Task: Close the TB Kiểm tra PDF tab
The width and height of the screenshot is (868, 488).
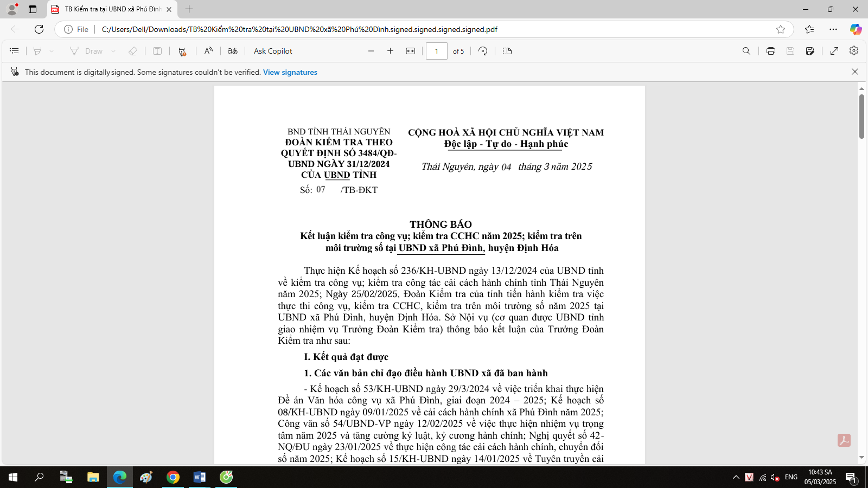Action: click(x=169, y=9)
